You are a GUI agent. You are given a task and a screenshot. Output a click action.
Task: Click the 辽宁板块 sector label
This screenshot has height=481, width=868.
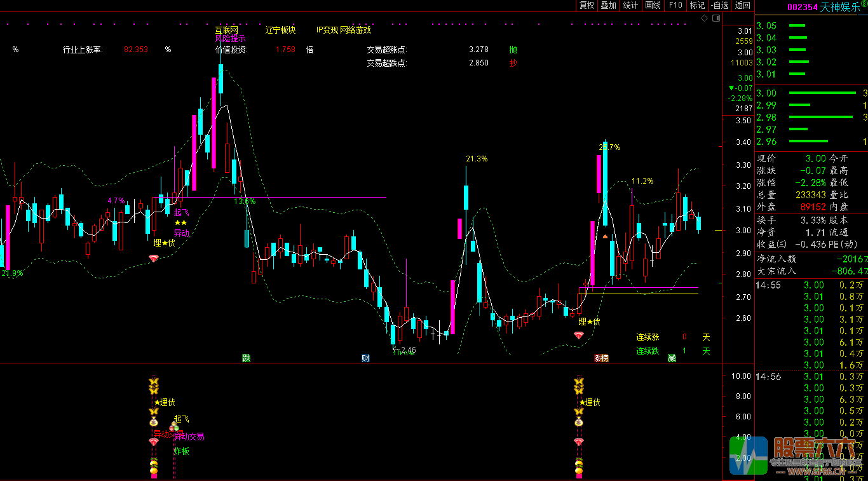point(280,30)
